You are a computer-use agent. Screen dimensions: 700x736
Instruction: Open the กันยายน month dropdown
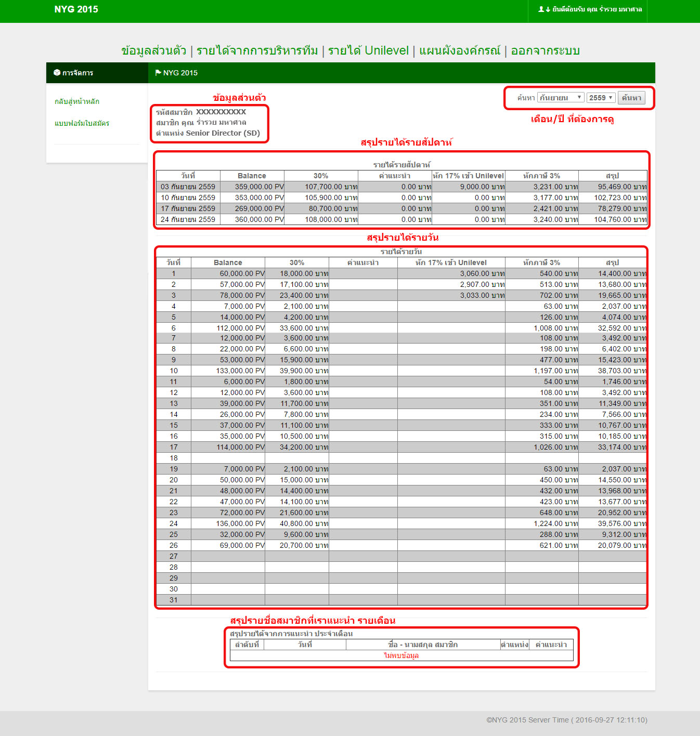click(x=560, y=98)
